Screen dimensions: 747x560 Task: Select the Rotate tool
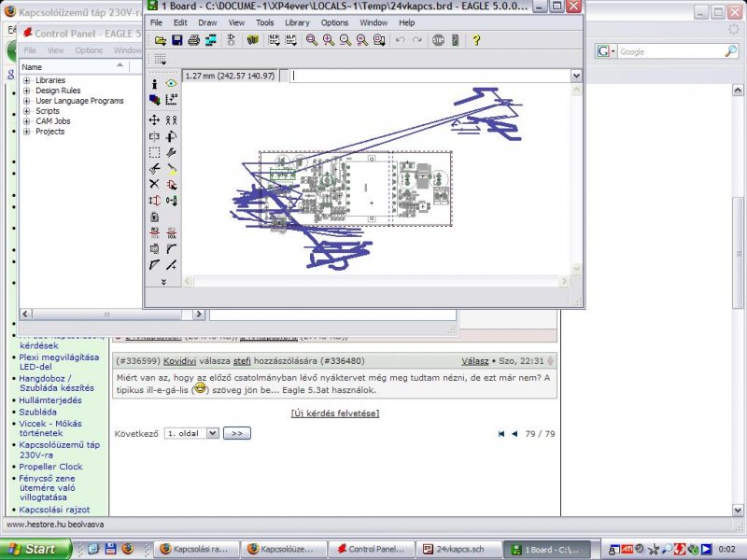(171, 136)
